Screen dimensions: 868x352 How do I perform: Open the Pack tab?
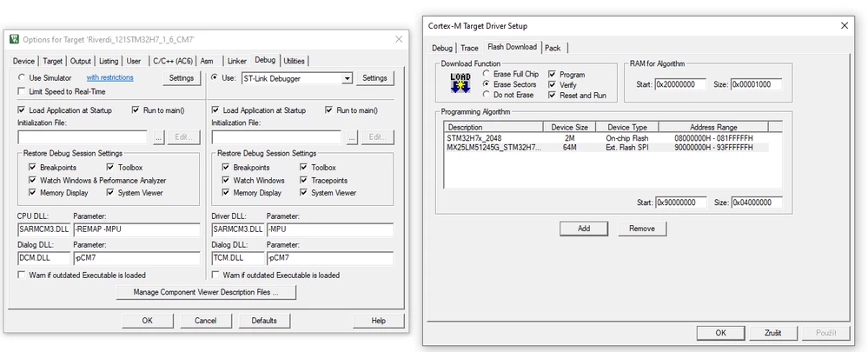click(x=553, y=48)
